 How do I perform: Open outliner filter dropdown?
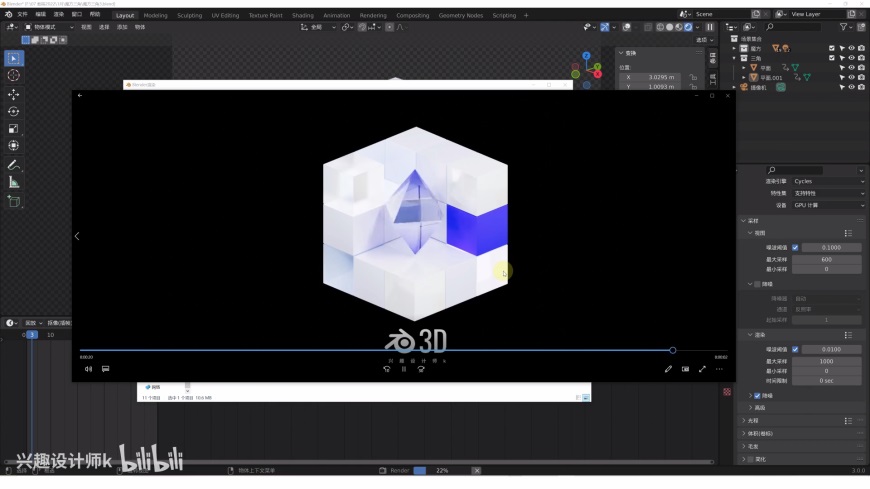point(846,27)
